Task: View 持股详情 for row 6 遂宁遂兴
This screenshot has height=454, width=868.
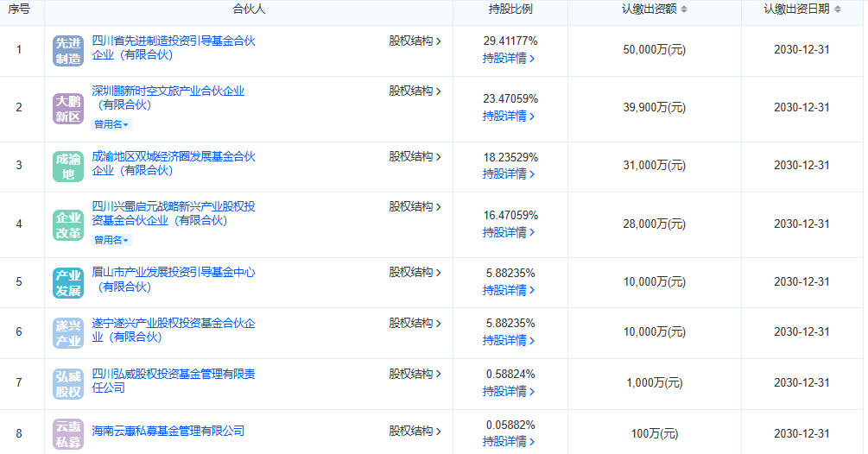Action: [508, 341]
